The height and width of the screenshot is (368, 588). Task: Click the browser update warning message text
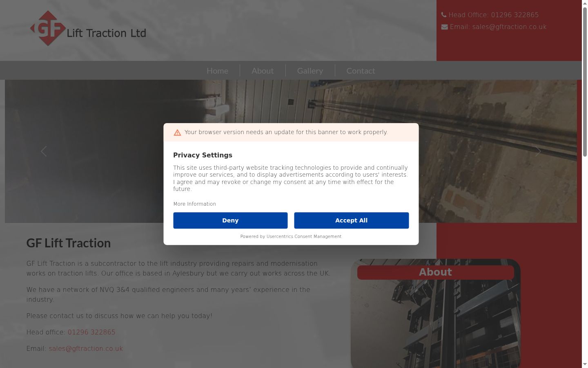point(286,132)
